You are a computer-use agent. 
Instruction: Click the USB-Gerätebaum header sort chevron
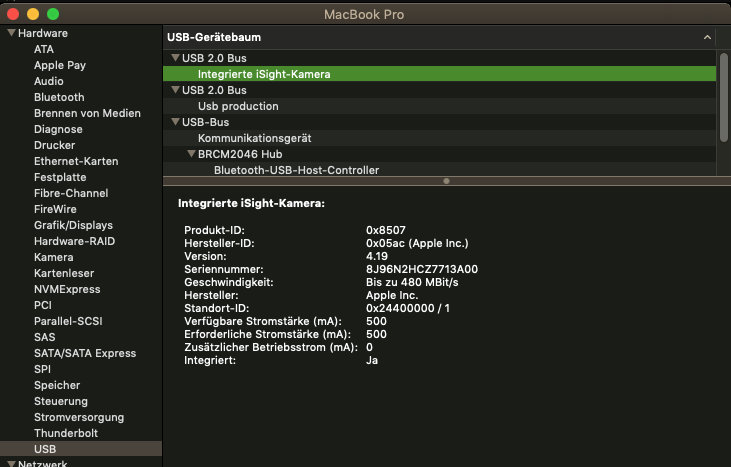tap(708, 37)
